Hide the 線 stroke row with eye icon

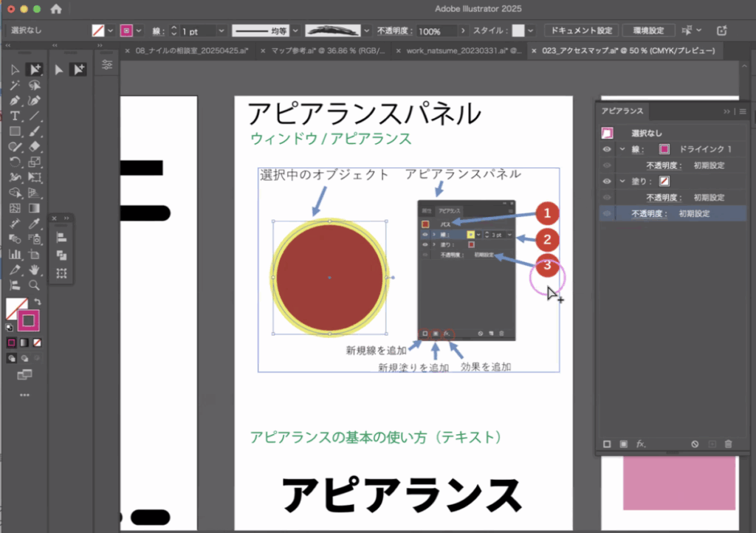607,148
